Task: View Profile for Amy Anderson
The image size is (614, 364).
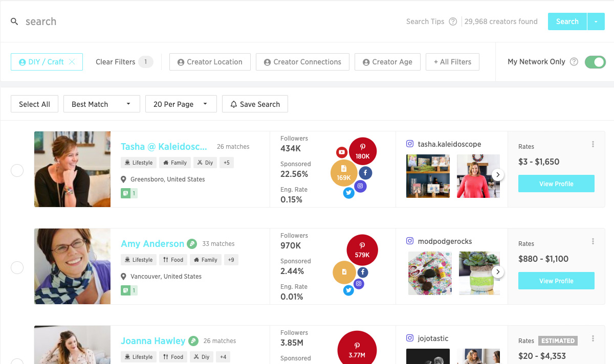Action: [556, 281]
